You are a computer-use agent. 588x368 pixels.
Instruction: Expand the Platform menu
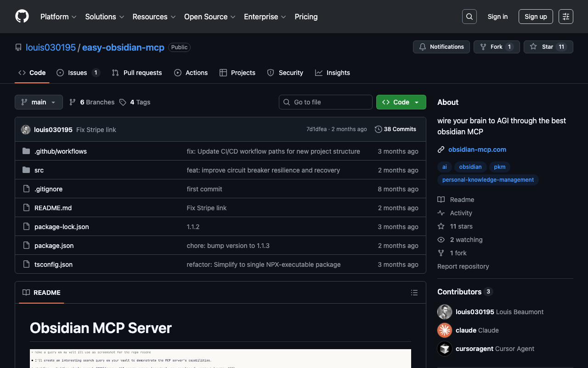click(58, 17)
